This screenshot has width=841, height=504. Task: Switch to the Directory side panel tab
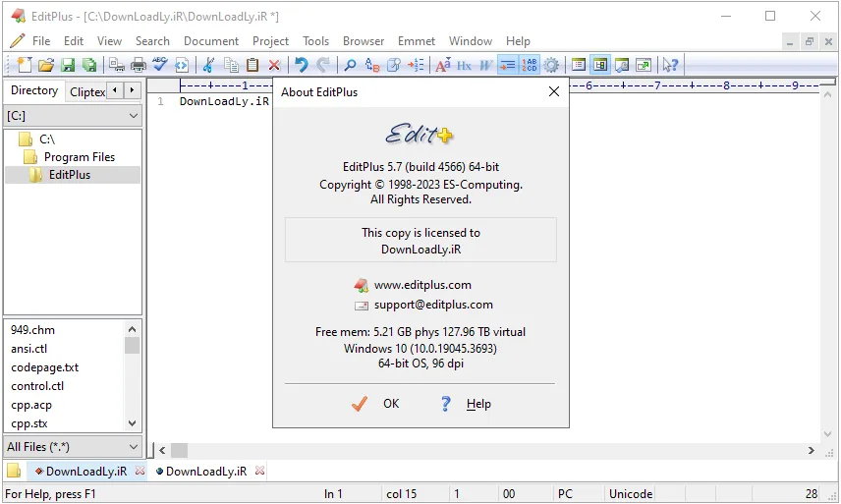click(34, 90)
